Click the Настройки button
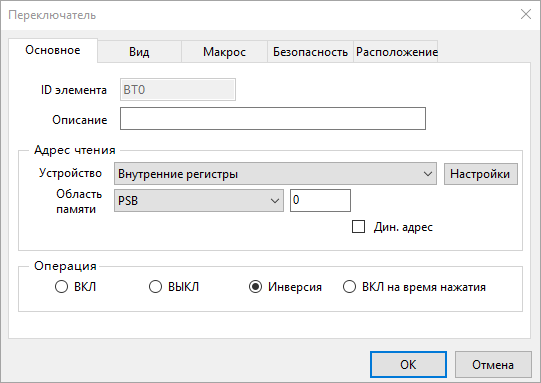Screen dimensions: 541x383 (481, 174)
